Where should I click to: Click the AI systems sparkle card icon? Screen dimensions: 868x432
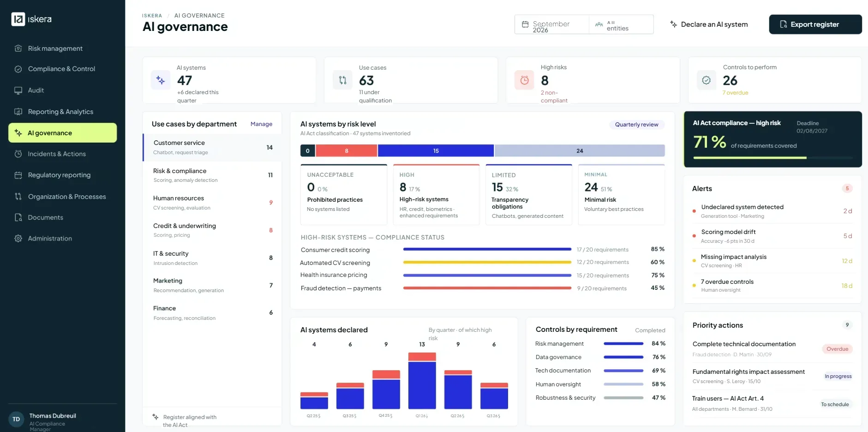tap(161, 80)
